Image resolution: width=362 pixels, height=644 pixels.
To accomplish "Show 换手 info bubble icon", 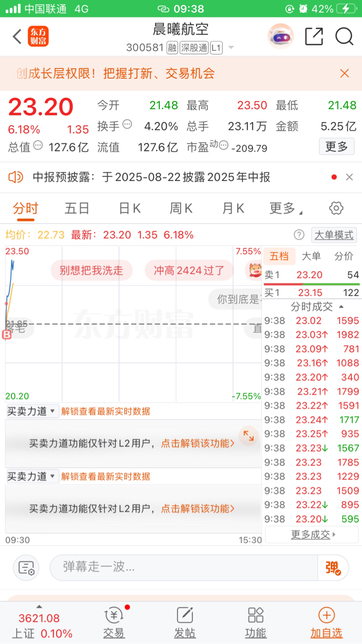I will [x=127, y=124].
